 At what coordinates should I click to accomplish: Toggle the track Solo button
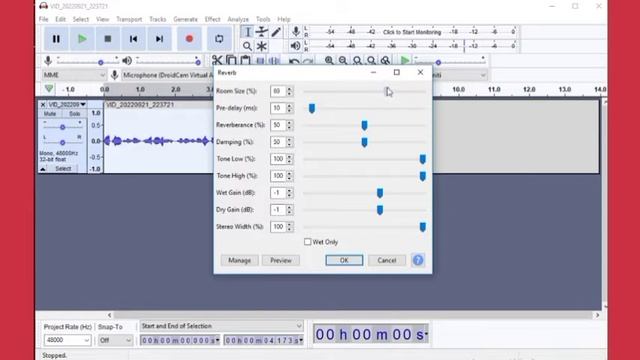click(74, 113)
